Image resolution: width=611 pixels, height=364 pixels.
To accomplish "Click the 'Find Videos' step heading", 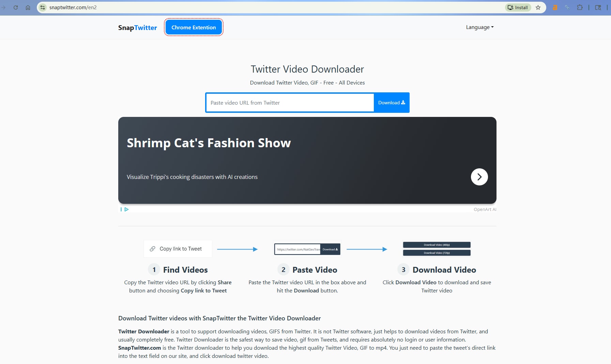I will coord(185,270).
